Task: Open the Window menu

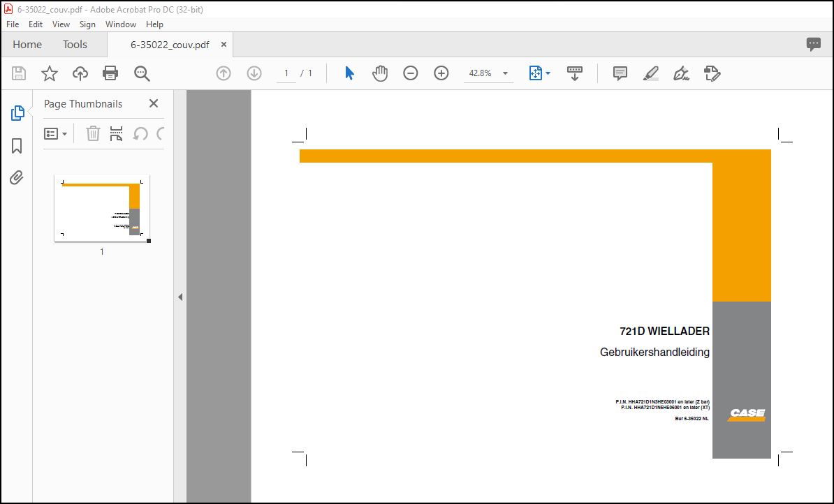Action: click(x=121, y=24)
